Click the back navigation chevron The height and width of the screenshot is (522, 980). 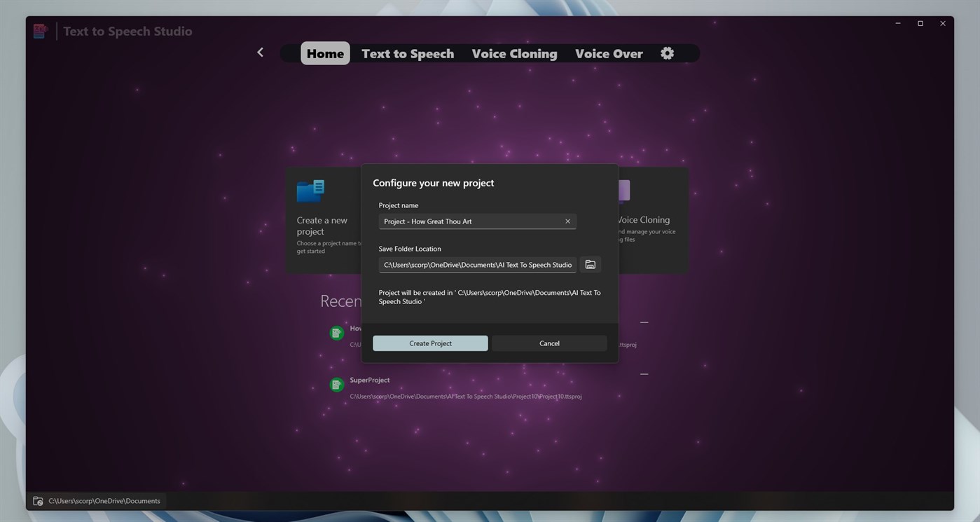tap(260, 52)
